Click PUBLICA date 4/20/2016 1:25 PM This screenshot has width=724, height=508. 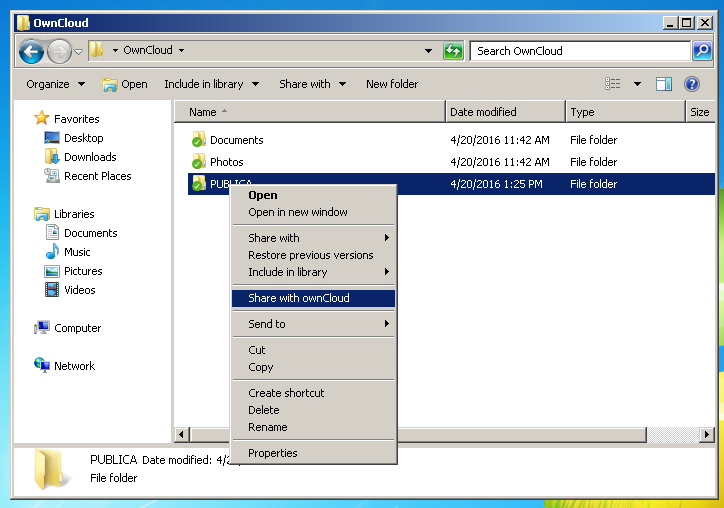(x=496, y=184)
